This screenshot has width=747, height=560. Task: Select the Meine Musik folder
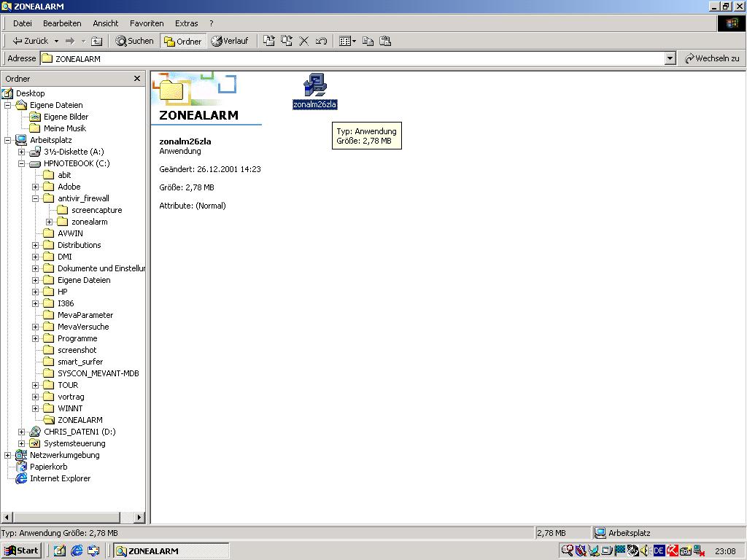58,128
